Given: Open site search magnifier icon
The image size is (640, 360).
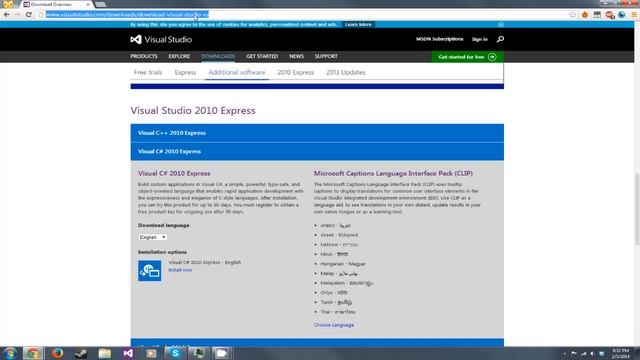Looking at the screenshot, I should [x=500, y=39].
